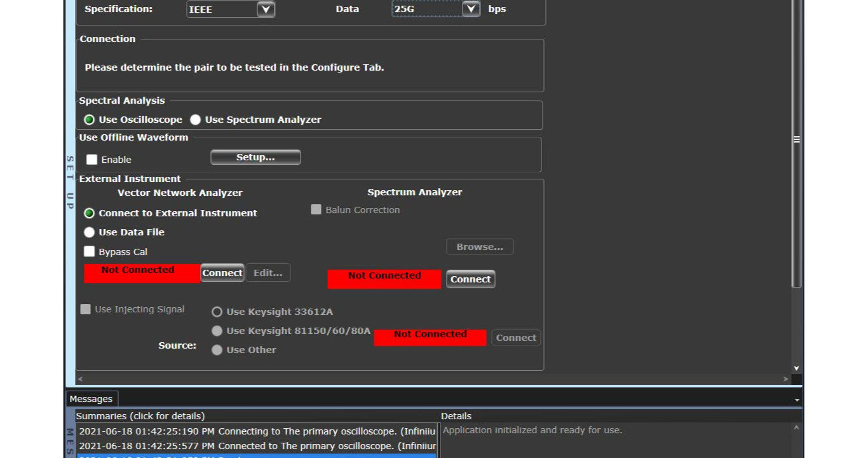Select Connect to External Instrument option
This screenshot has width=868, height=458.
click(x=90, y=213)
